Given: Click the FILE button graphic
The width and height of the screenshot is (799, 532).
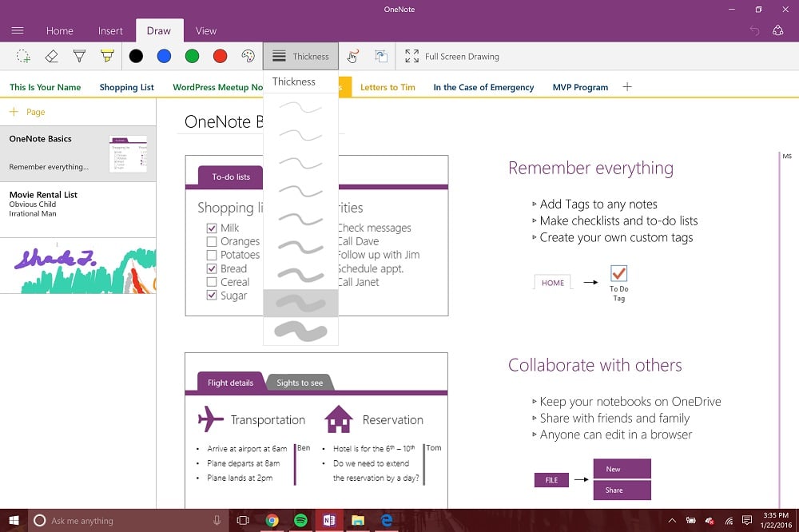Looking at the screenshot, I should click(551, 480).
